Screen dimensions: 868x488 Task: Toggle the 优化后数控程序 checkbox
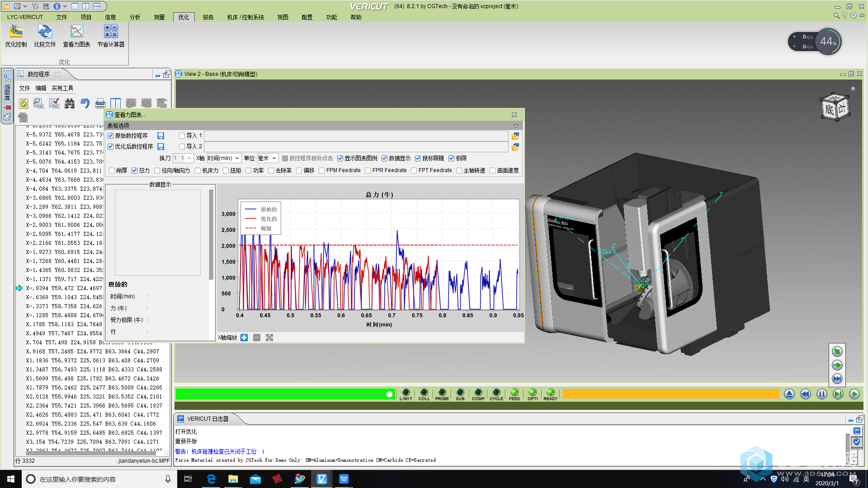pos(110,146)
